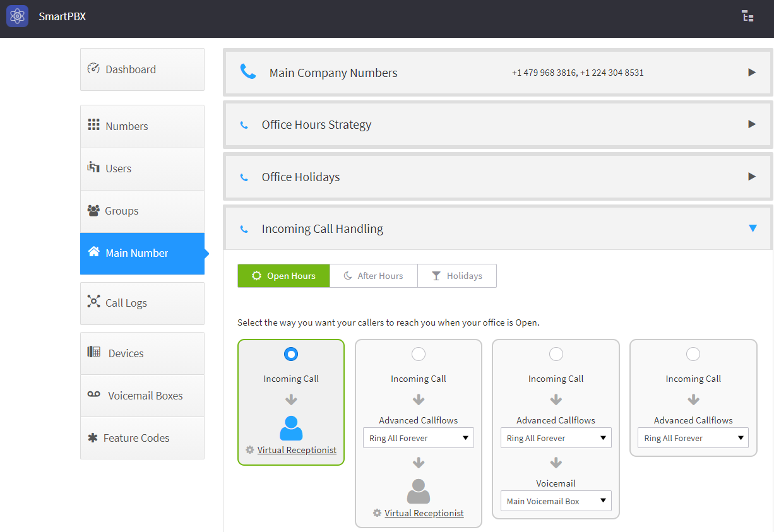This screenshot has height=532, width=774.
Task: Open Ring All Forever dropdown in fourth card
Action: coord(693,438)
